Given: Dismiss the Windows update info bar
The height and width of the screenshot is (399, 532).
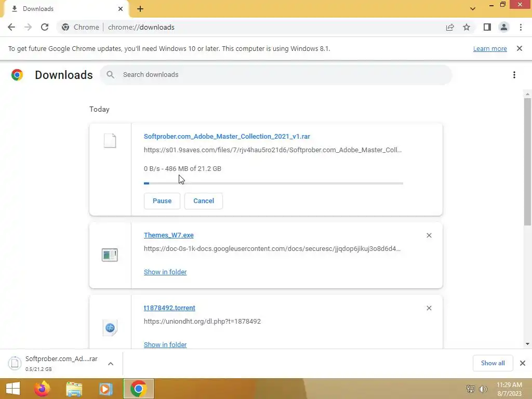Looking at the screenshot, I should click(520, 48).
